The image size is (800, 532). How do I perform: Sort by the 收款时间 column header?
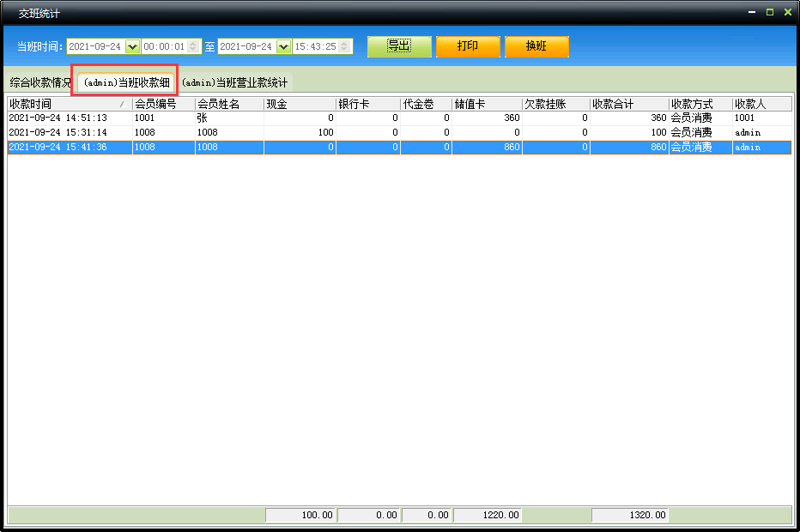tap(70, 104)
